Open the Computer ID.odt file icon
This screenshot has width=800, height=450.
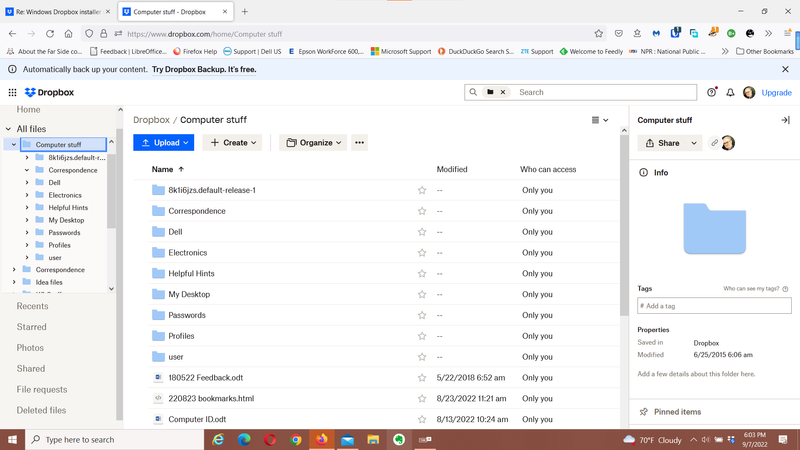(158, 419)
